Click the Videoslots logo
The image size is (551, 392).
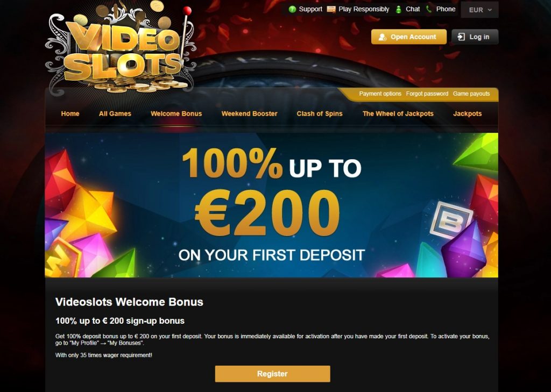point(121,47)
